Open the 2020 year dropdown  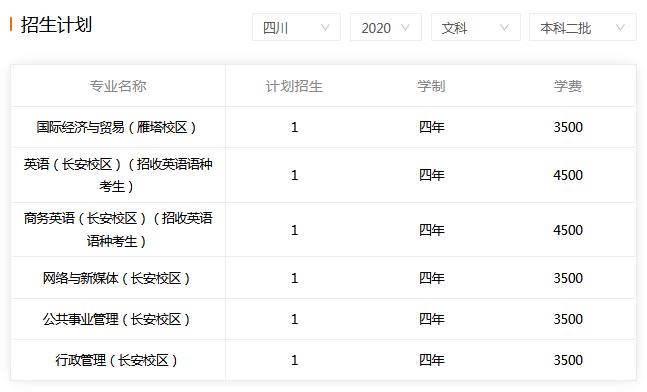coord(386,27)
